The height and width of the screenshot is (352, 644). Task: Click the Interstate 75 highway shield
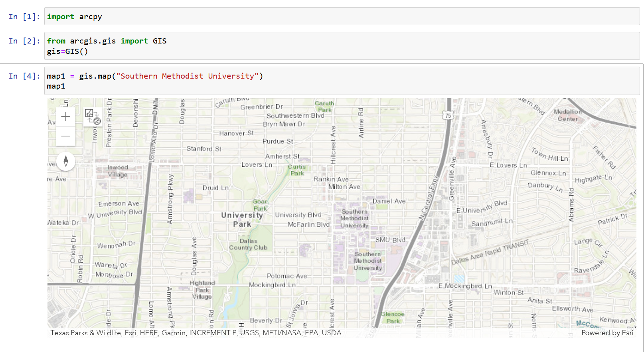(x=448, y=116)
